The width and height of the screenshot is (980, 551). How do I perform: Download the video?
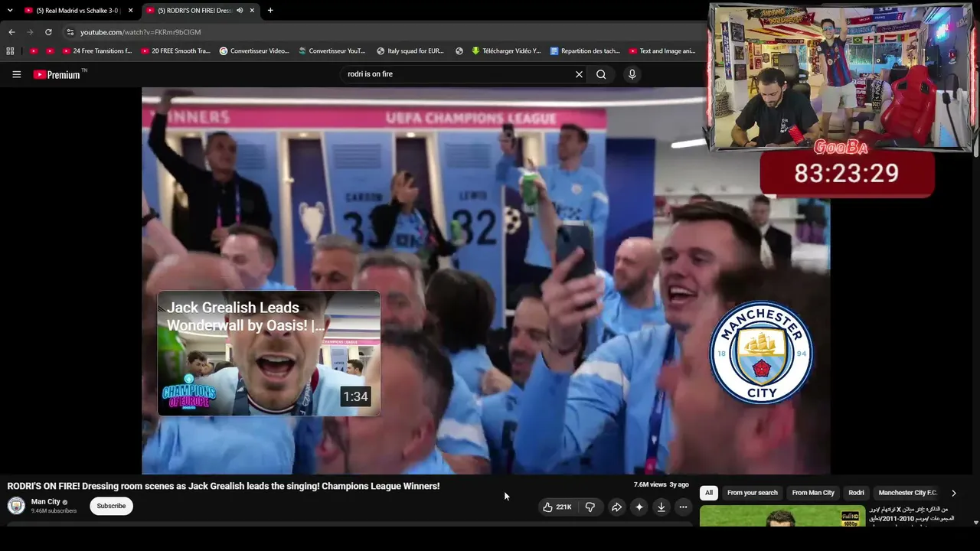tap(661, 507)
